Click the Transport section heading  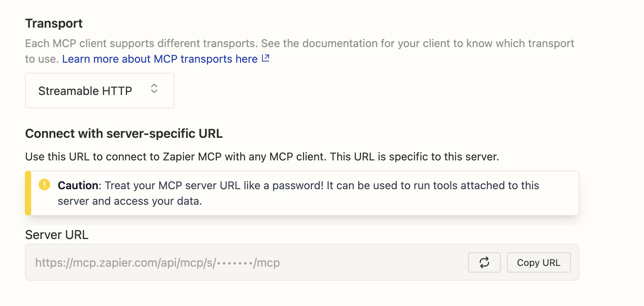coord(54,23)
